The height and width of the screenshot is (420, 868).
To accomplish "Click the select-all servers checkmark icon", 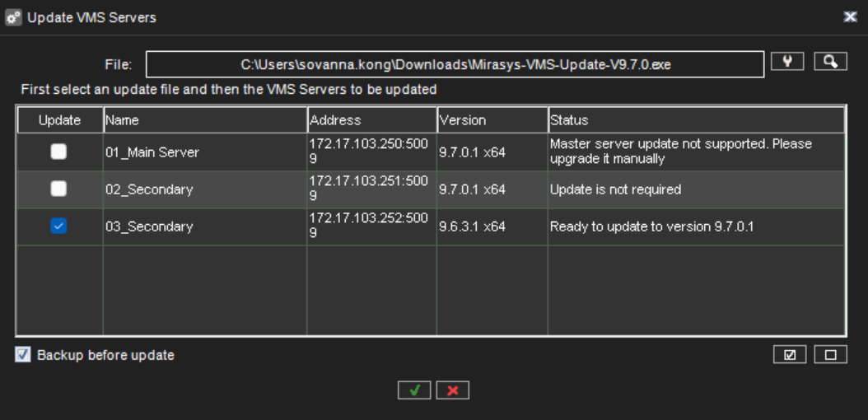I will 790,355.
